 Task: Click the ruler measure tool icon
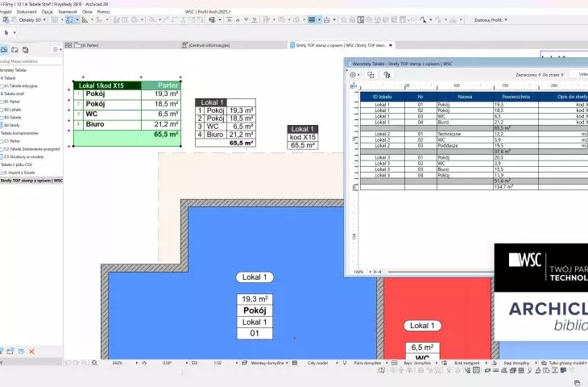click(85, 20)
